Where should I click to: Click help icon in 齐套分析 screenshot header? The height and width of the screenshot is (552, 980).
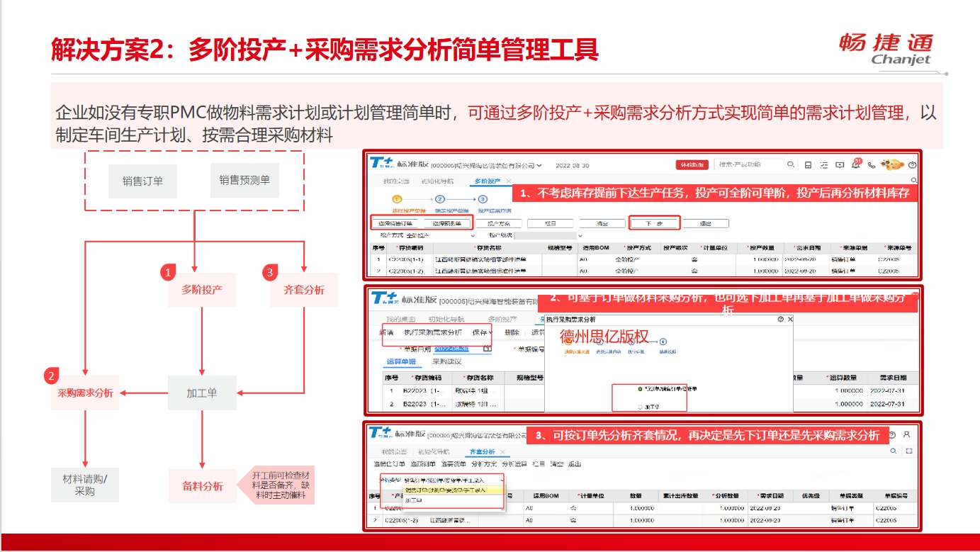click(x=891, y=434)
